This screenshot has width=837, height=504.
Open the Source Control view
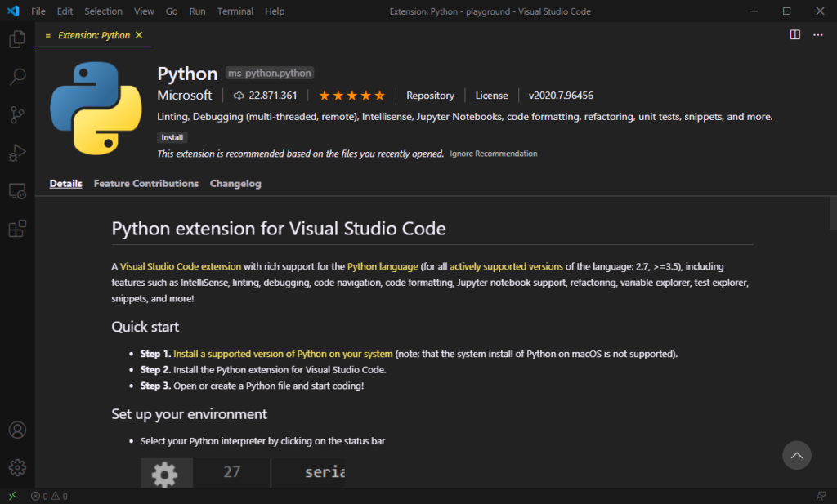coord(16,114)
